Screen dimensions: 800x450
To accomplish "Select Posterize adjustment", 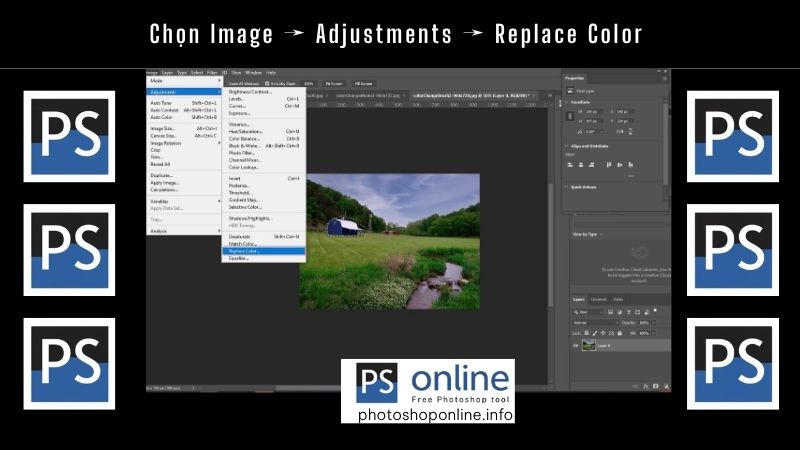I will (264, 186).
